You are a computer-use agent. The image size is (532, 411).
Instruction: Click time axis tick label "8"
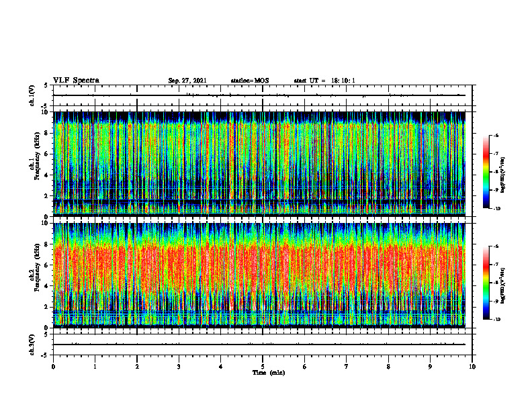(x=388, y=367)
